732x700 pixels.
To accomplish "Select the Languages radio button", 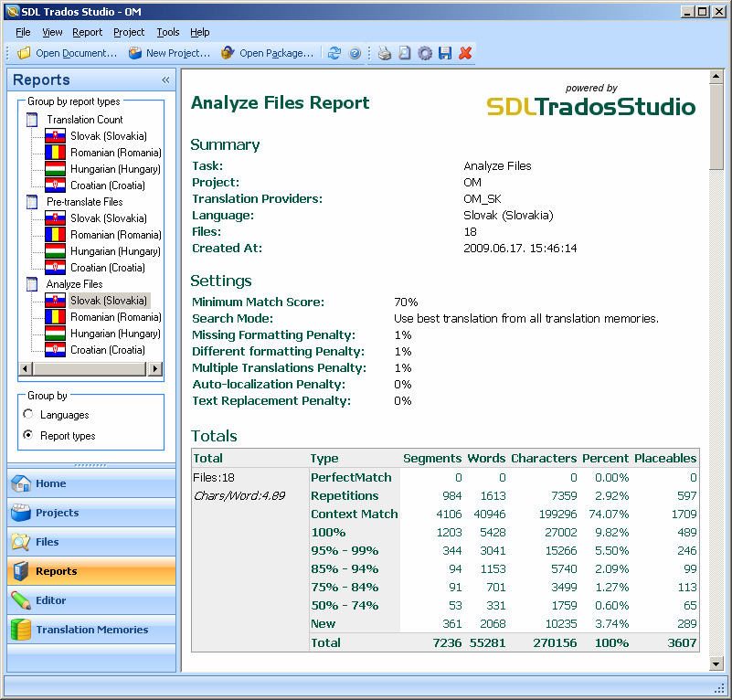I will (x=28, y=414).
